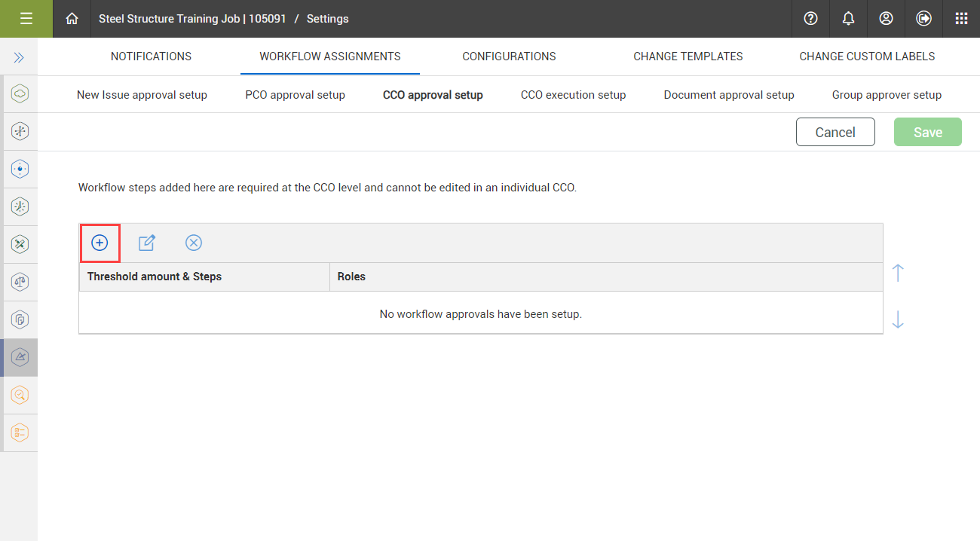The height and width of the screenshot is (541, 980).
Task: Open the user account icon
Action: tap(886, 18)
